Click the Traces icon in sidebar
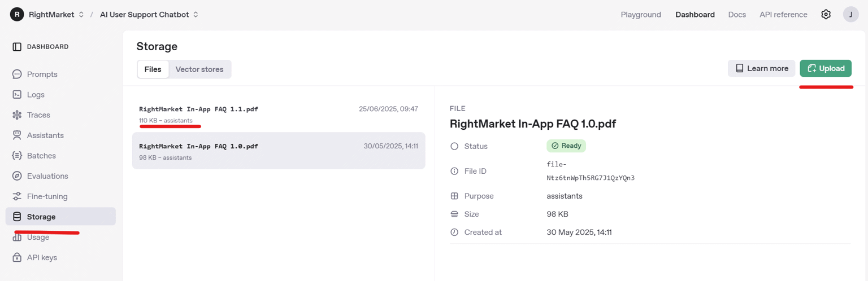The width and height of the screenshot is (868, 281). point(17,115)
